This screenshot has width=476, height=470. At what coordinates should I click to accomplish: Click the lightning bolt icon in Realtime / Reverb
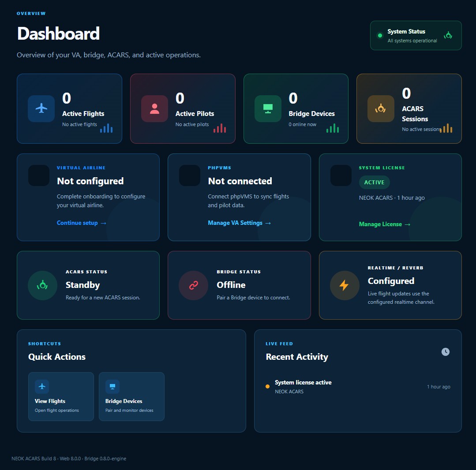coord(345,285)
